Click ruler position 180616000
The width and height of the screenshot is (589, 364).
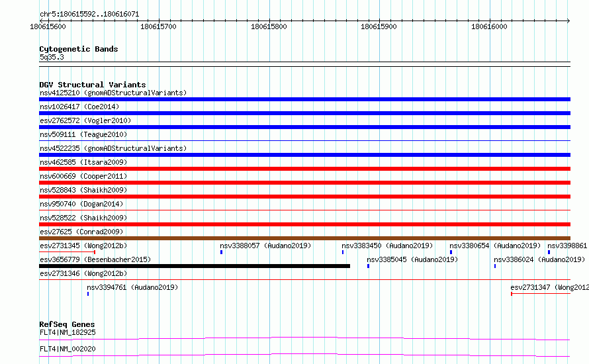[x=489, y=26]
